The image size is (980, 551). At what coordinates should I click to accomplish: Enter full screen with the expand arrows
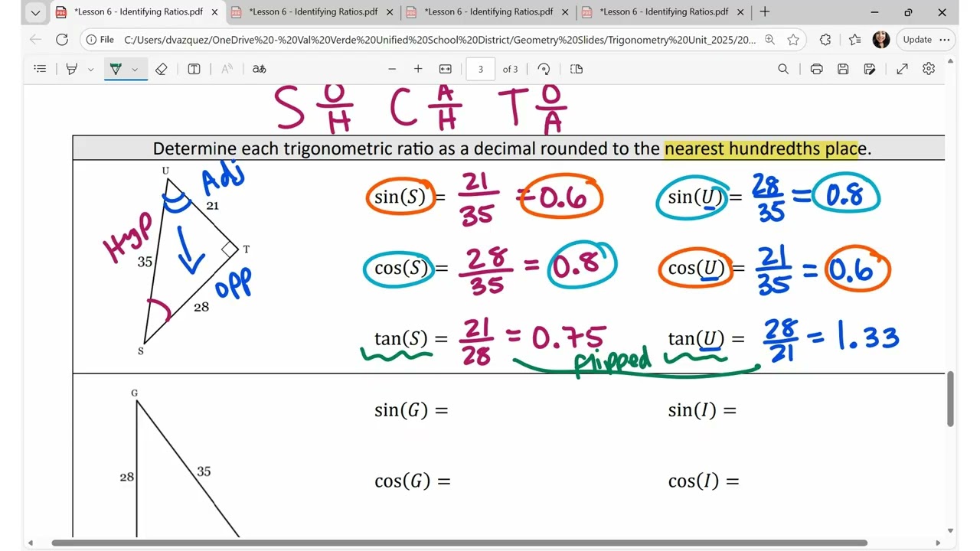pos(902,69)
